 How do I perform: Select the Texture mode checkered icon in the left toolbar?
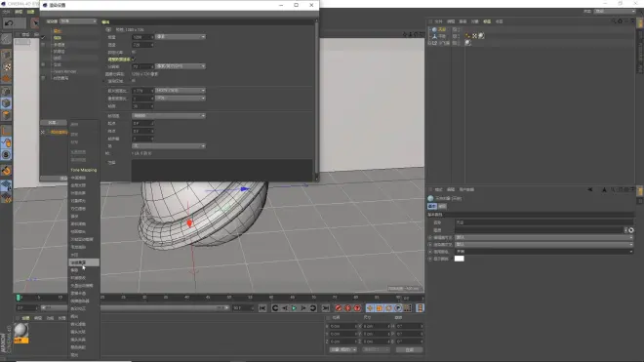click(x=6, y=66)
